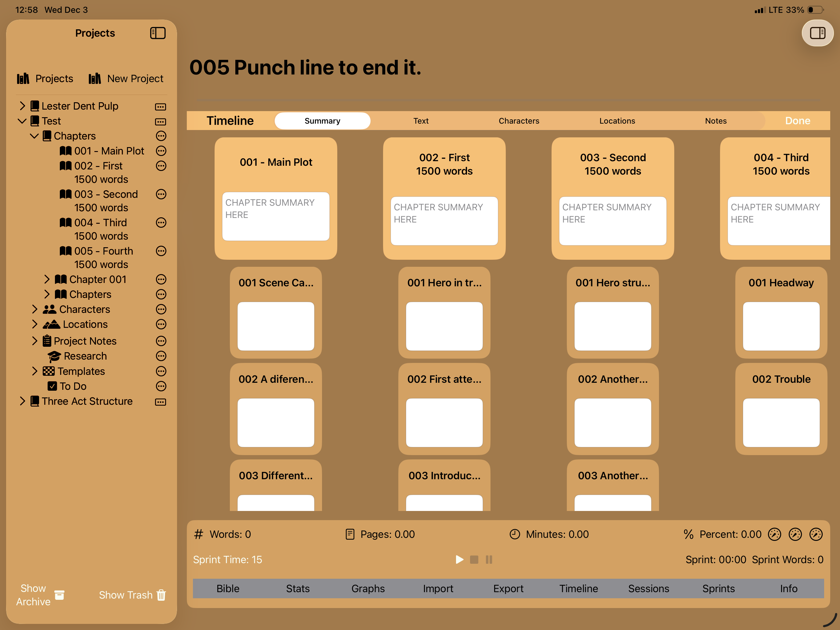Expand the Lester Dent Pulp project
This screenshot has width=840, height=630.
coord(22,106)
